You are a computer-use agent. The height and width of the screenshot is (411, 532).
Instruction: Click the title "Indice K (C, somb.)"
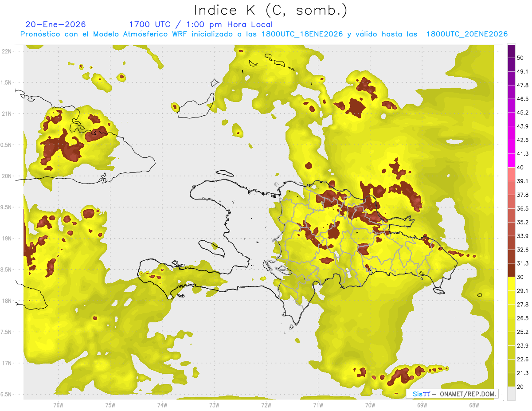[271, 11]
